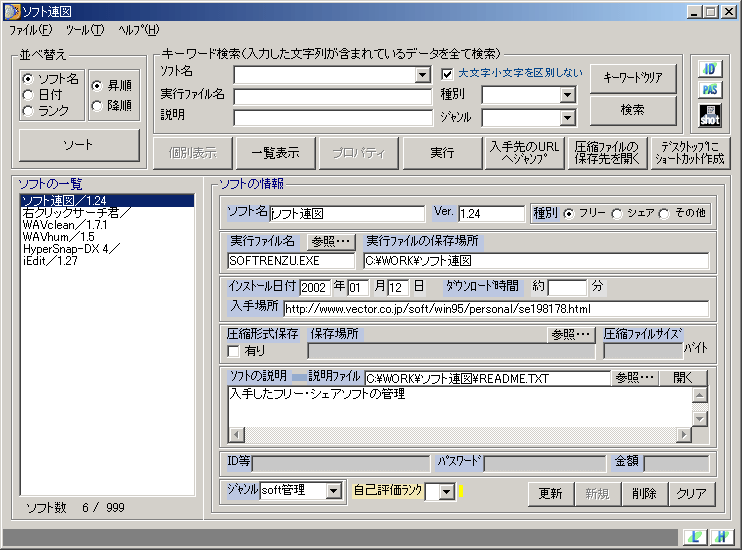742x550 pixels.
Task: Click ダウンロード時間 minutes field
Action: tap(567, 287)
